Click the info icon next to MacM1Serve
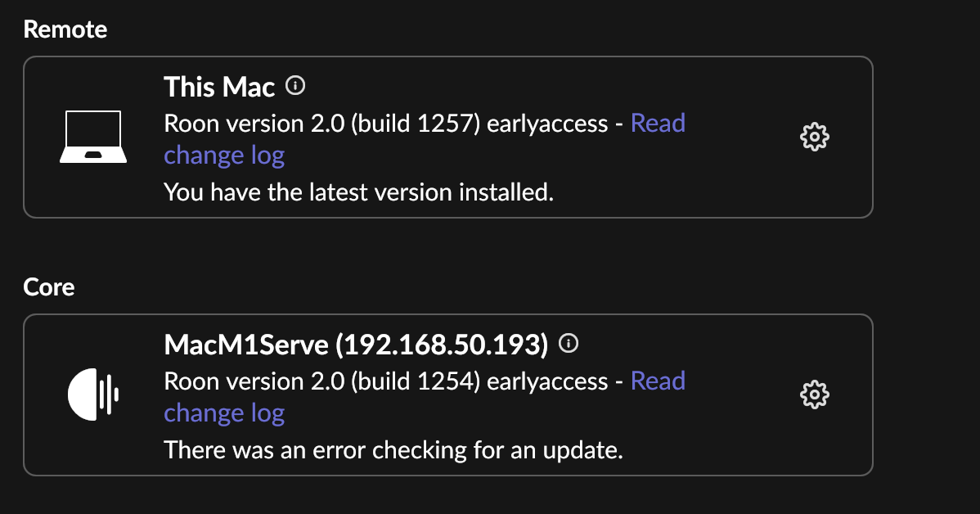 [x=569, y=343]
